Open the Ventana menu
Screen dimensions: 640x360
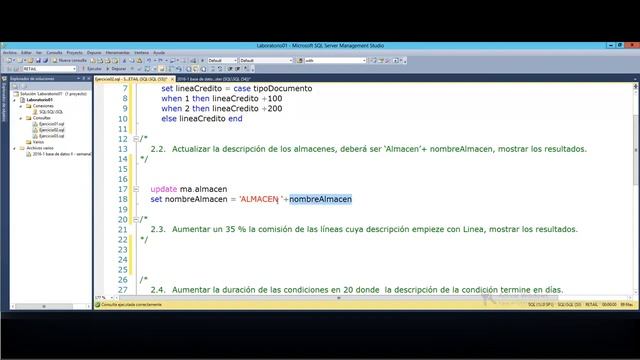142,53
